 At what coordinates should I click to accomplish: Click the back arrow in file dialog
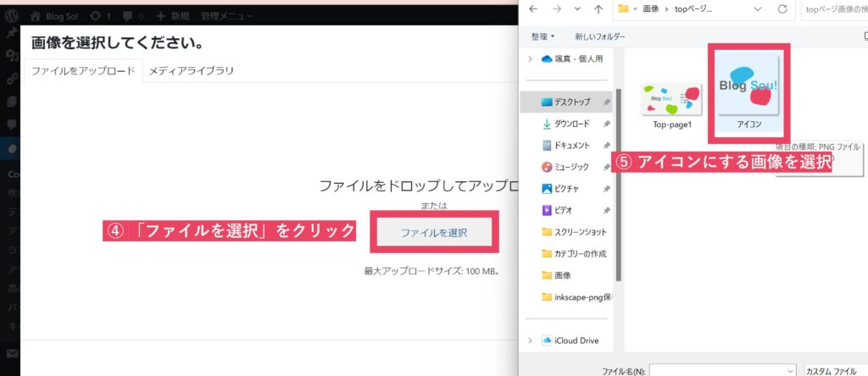point(533,10)
